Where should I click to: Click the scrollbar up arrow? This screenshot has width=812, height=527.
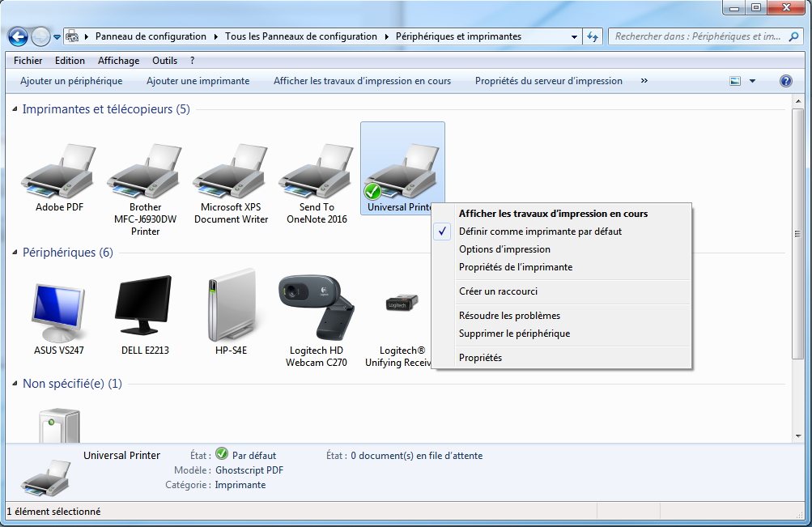coord(797,101)
